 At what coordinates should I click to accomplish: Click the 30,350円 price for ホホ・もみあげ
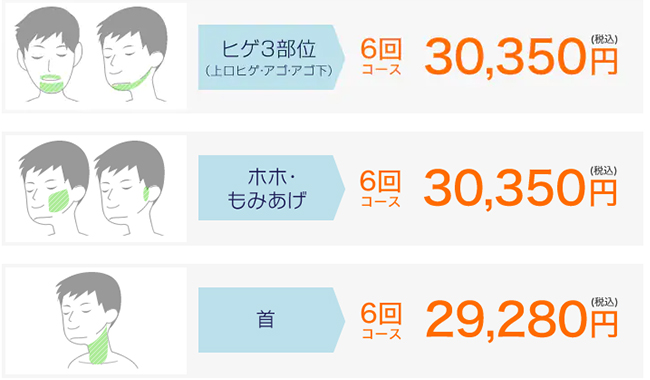521,188
